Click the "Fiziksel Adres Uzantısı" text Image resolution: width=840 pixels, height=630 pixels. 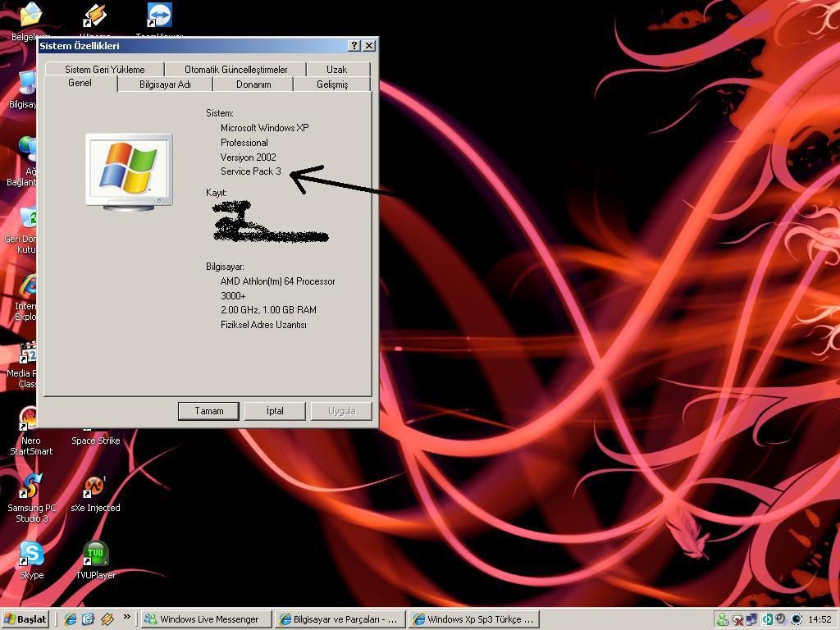pos(263,325)
